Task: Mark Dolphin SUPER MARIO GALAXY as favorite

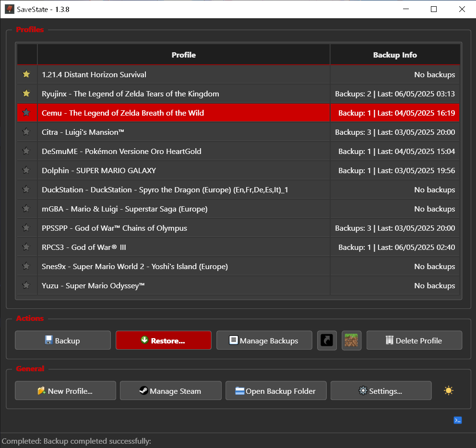Action: click(x=26, y=170)
